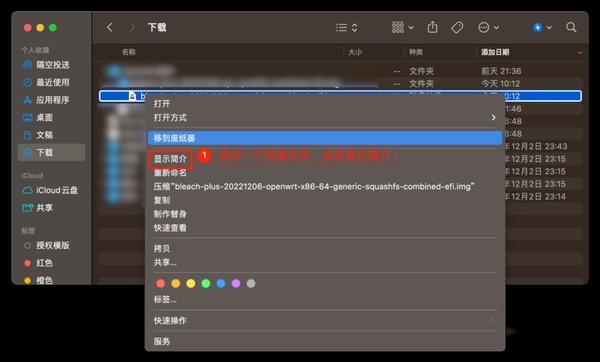
Task: Select 应用程序 in the sidebar
Action: point(53,100)
